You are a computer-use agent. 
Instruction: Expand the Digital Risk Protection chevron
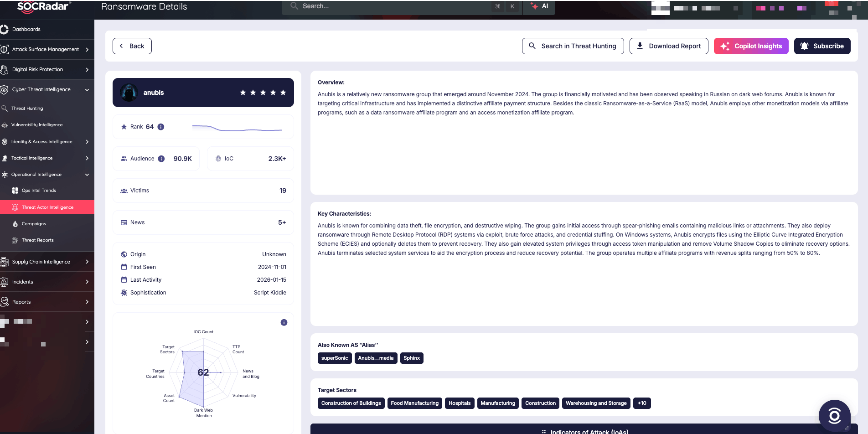click(87, 70)
